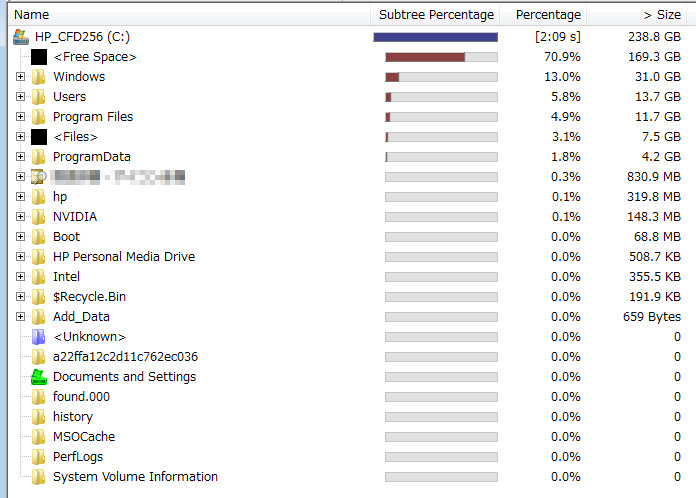The height and width of the screenshot is (498, 696).
Task: Expand the Windows folder tree node
Action: coord(20,77)
